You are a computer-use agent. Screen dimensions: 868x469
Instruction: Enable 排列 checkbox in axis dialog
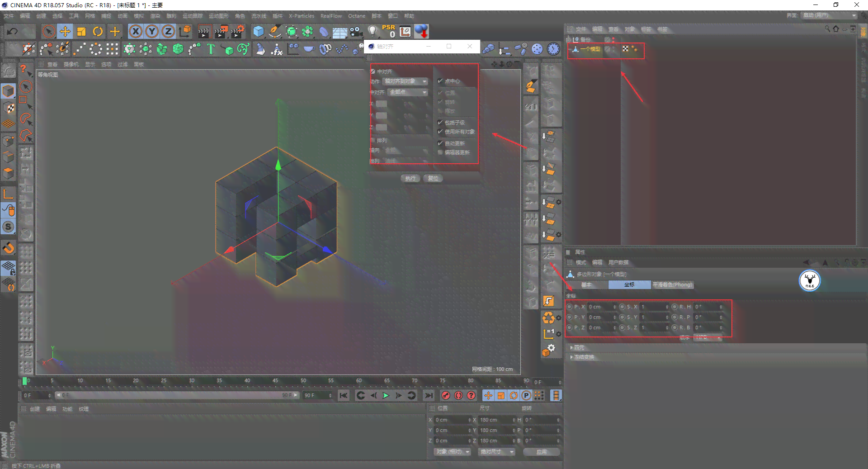(x=373, y=140)
